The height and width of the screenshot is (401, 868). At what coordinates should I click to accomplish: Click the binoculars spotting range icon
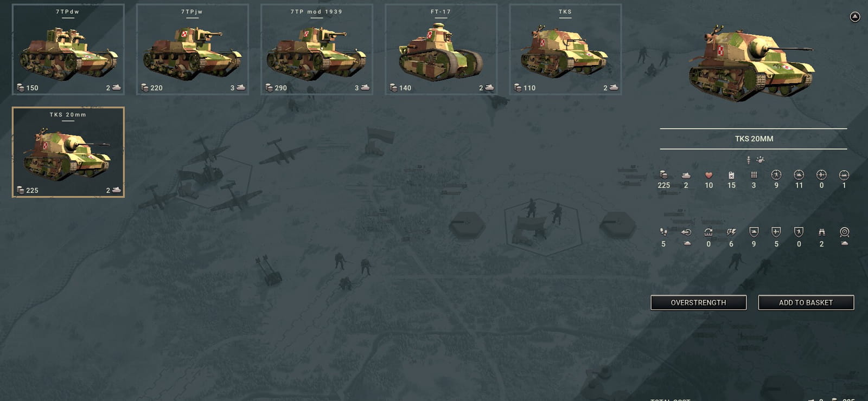(821, 232)
